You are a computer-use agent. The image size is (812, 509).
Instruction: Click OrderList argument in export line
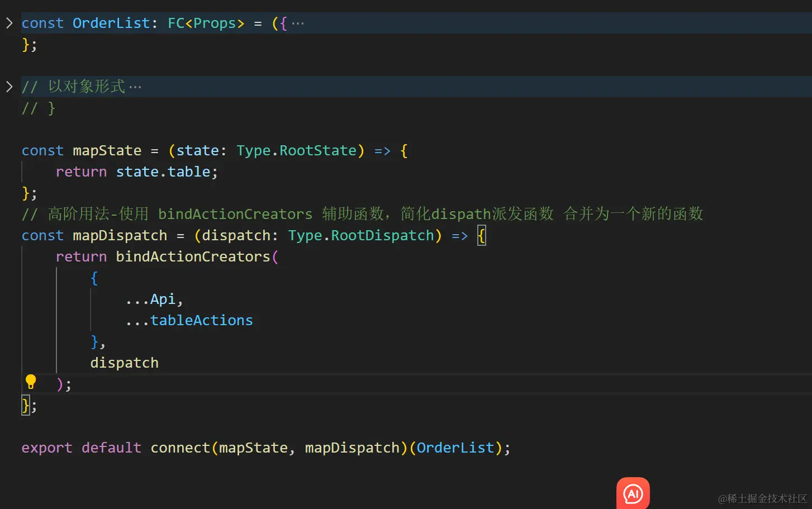point(455,448)
